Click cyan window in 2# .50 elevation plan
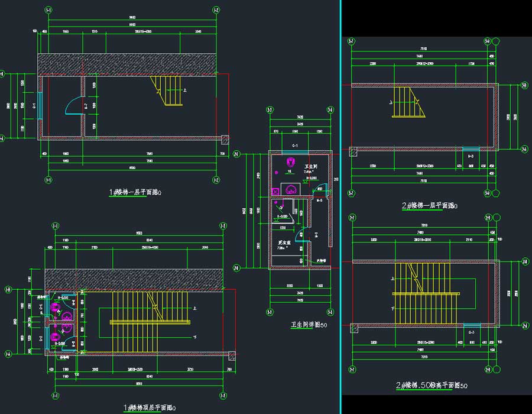Image resolution: width=532 pixels, height=414 pixels. pyautogui.click(x=472, y=325)
